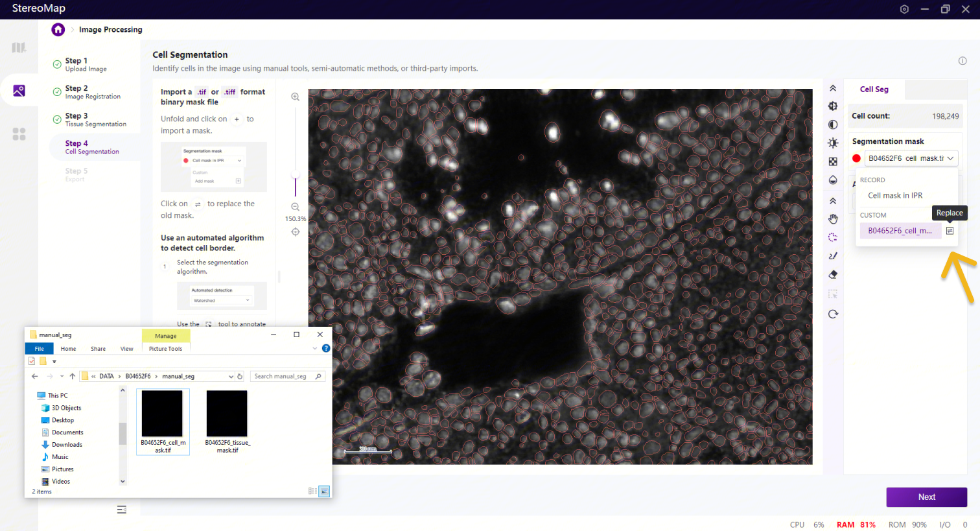Click the draw brush tool
The width and height of the screenshot is (980, 531).
(x=833, y=256)
